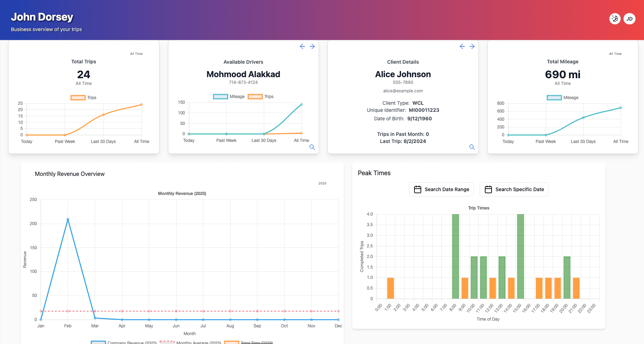Click the Search Specific Date button
The width and height of the screenshot is (644, 344).
point(514,189)
